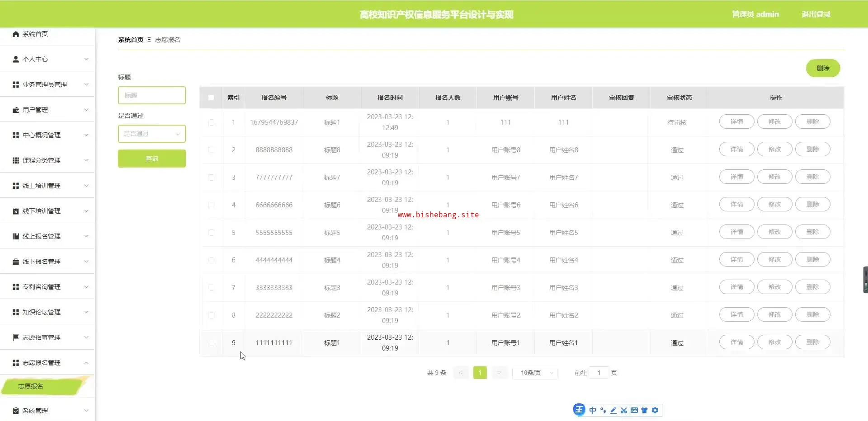Expand the 知识论坛管理 menu arrow

tap(86, 312)
